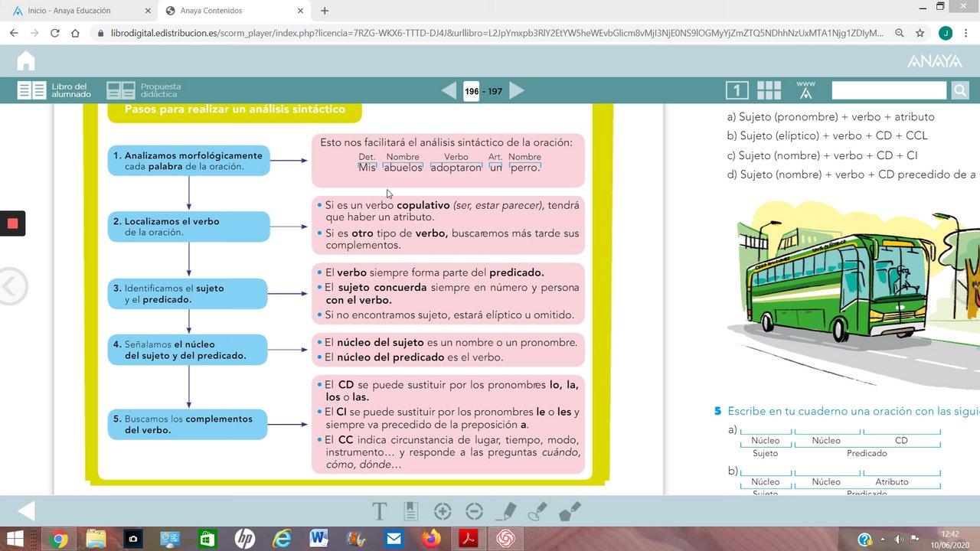
Task: Open the HP app from the taskbar
Action: tap(244, 539)
